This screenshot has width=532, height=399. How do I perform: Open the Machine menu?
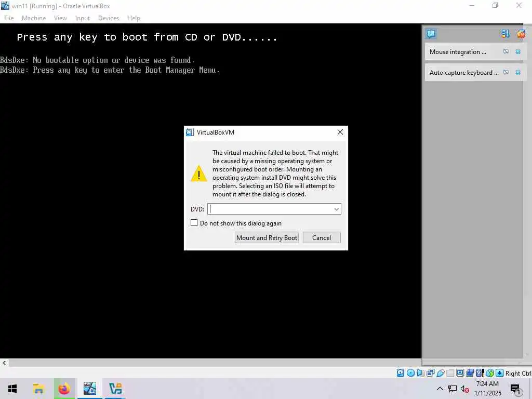pos(34,18)
